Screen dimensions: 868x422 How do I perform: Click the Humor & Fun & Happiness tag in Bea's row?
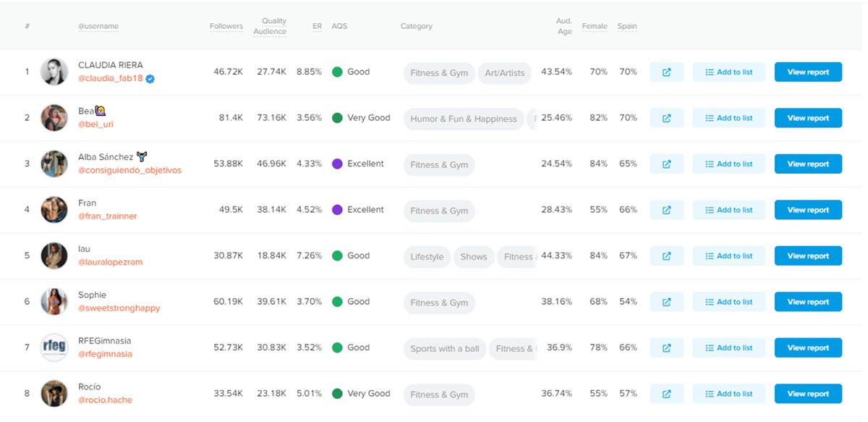coord(463,118)
